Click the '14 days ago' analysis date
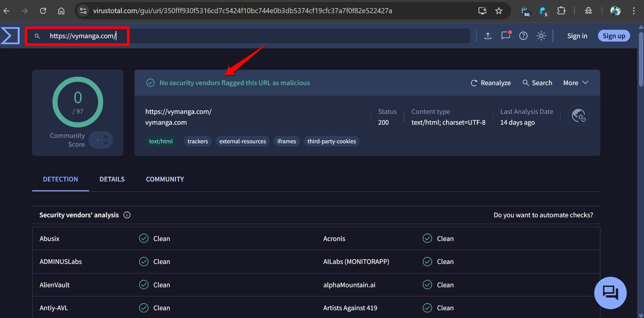The image size is (644, 318). point(517,122)
